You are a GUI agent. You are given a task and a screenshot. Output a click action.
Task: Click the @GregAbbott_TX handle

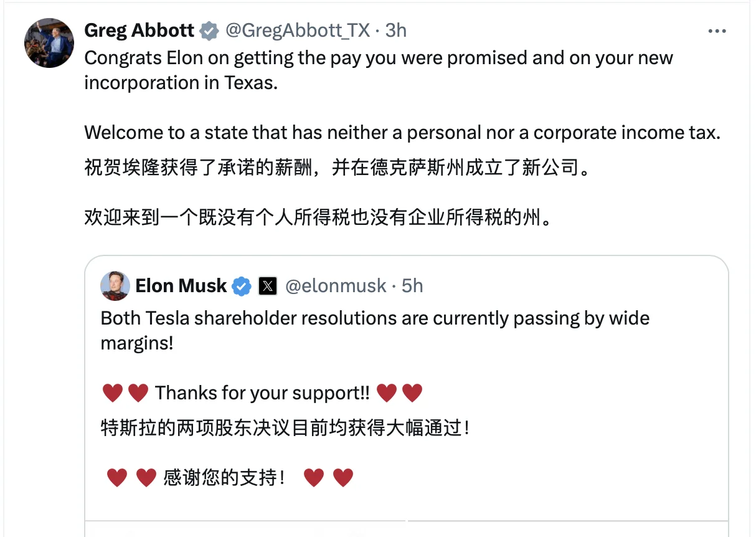coord(297,30)
